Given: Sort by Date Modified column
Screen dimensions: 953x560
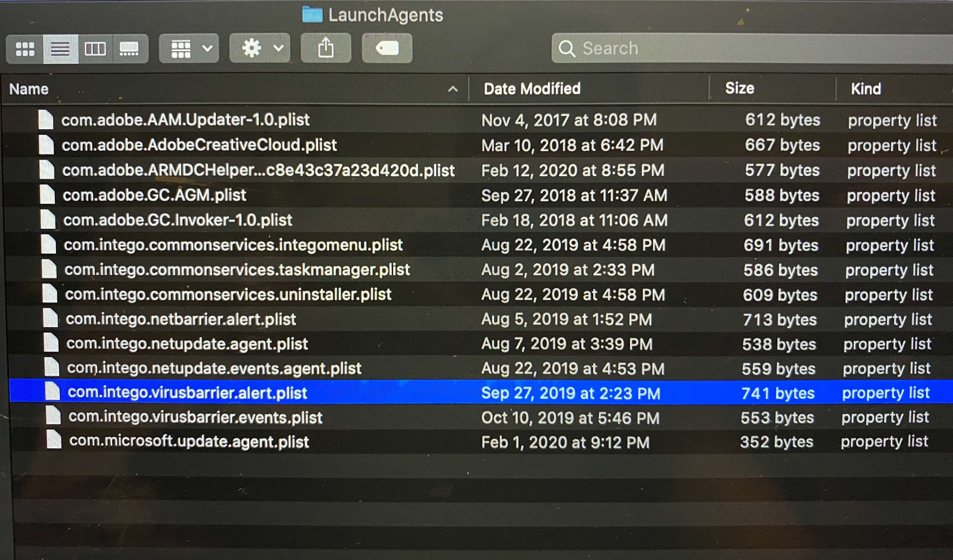Looking at the screenshot, I should (x=532, y=89).
